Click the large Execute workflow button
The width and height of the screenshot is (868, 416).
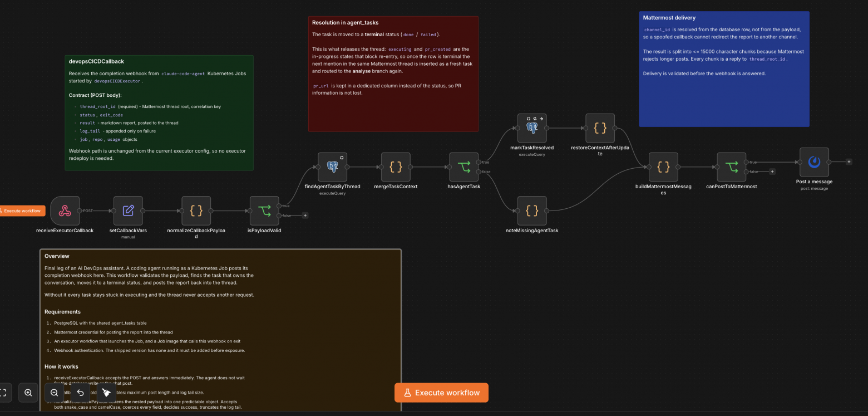(441, 393)
